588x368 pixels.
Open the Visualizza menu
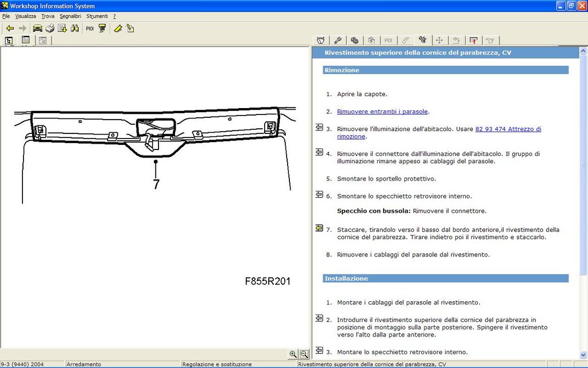(x=26, y=16)
